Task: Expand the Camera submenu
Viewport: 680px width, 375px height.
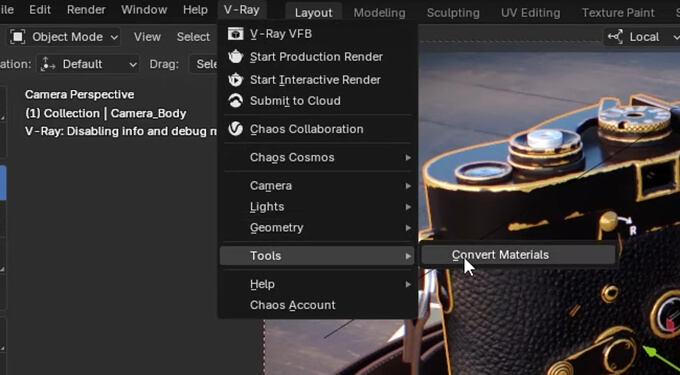Action: point(318,186)
